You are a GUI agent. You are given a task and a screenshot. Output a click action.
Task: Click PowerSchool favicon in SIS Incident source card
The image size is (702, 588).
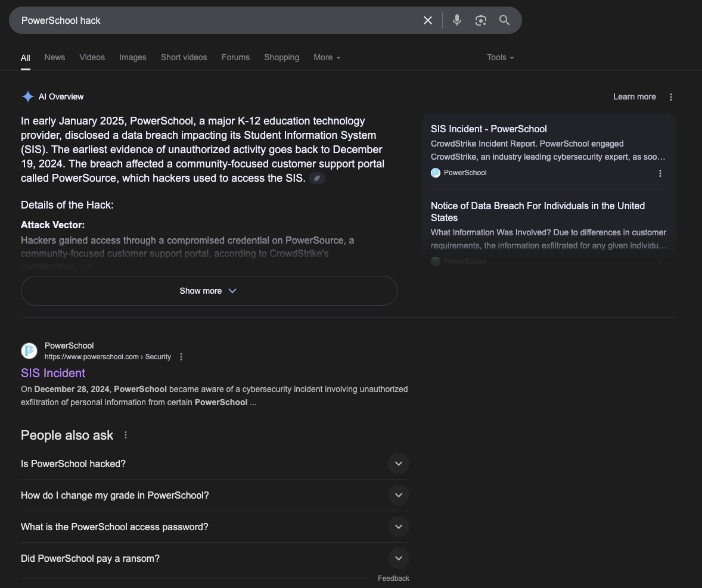[x=436, y=173]
